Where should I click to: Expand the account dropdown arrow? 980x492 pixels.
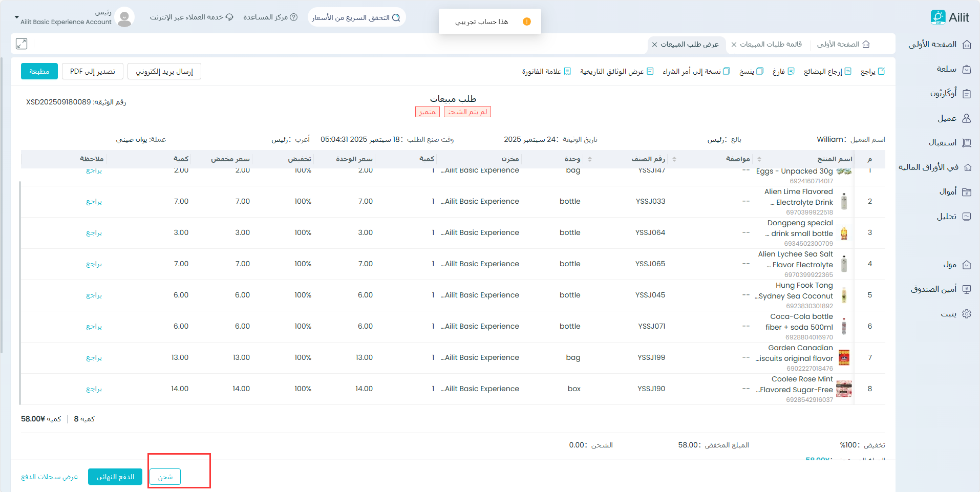tap(16, 17)
